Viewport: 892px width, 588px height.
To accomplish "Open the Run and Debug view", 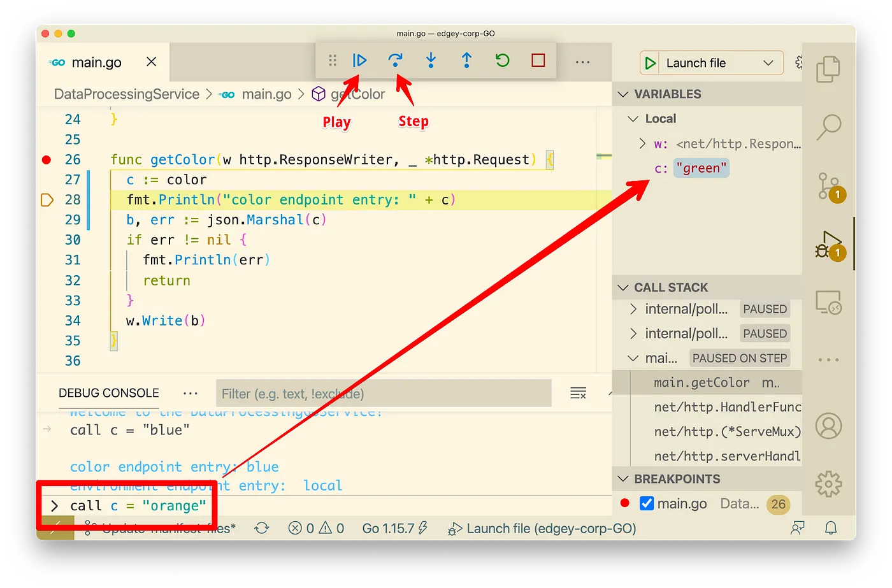I will [830, 245].
